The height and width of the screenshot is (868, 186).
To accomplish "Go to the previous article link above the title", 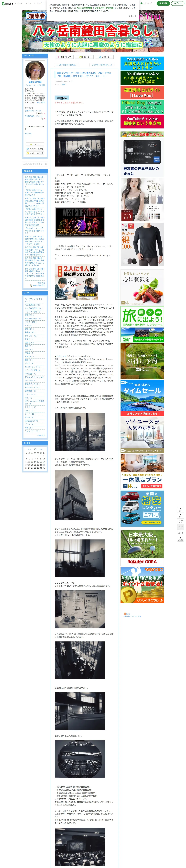I will pyautogui.click(x=67, y=65).
